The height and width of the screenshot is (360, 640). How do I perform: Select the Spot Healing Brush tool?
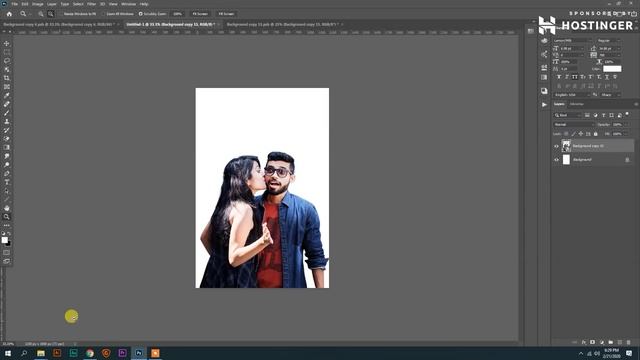tap(7, 104)
